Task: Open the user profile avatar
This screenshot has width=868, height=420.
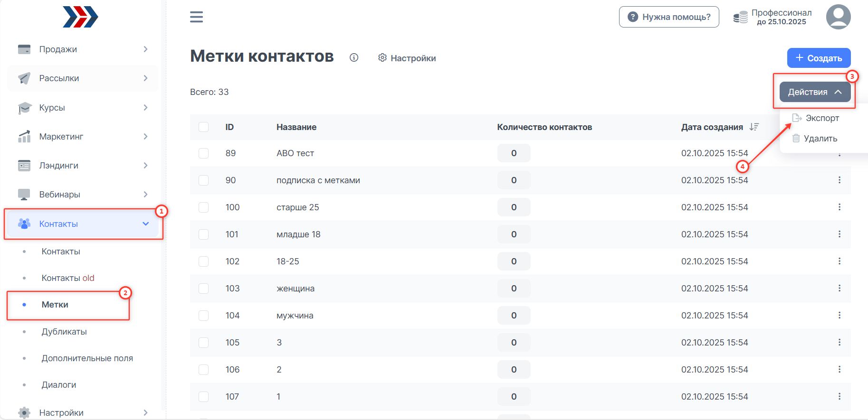Action: coord(838,17)
